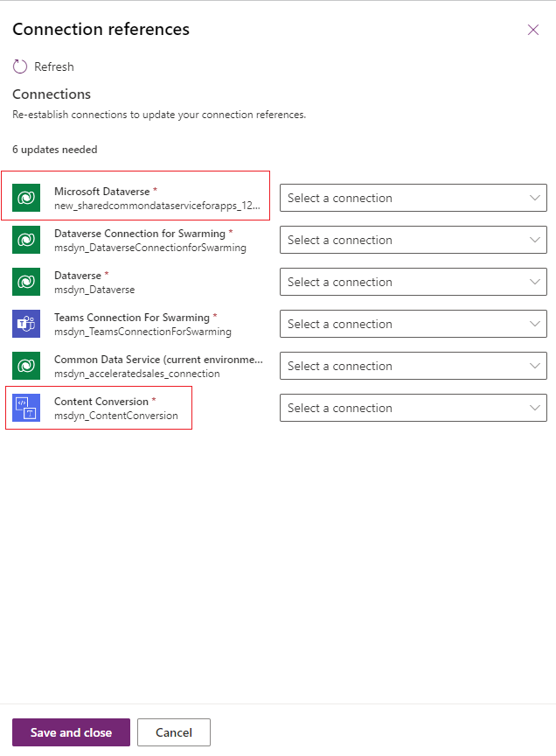Select the highlighted Microsoft Dataverse reference row
Image resolution: width=556 pixels, height=756 pixels.
136,198
